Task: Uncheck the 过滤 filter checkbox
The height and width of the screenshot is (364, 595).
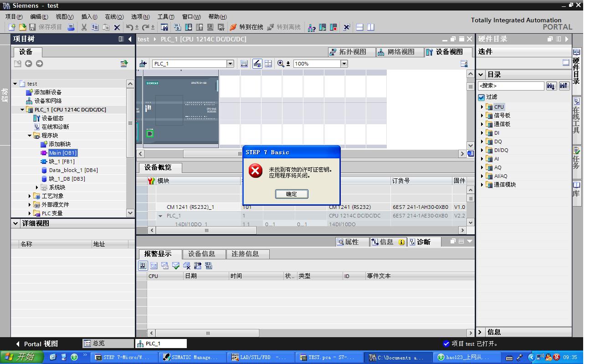Action: coord(482,97)
